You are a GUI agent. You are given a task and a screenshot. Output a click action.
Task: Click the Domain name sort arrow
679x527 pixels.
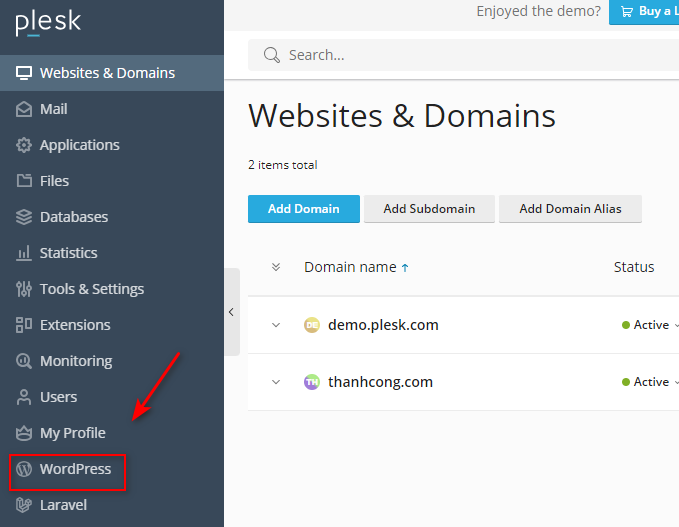coord(405,268)
